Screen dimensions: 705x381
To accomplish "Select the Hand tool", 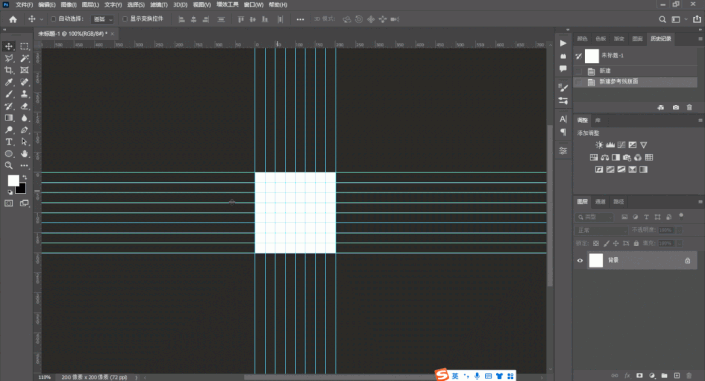I will [x=24, y=154].
